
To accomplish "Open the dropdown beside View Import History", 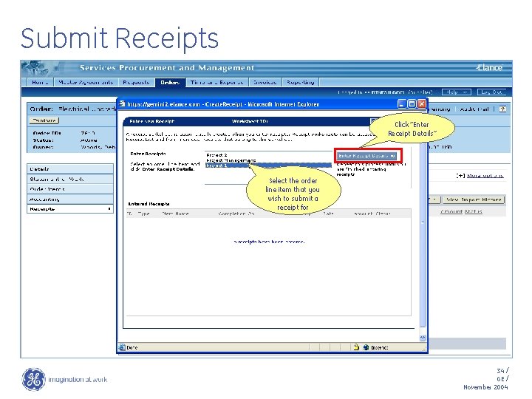I will (x=434, y=199).
